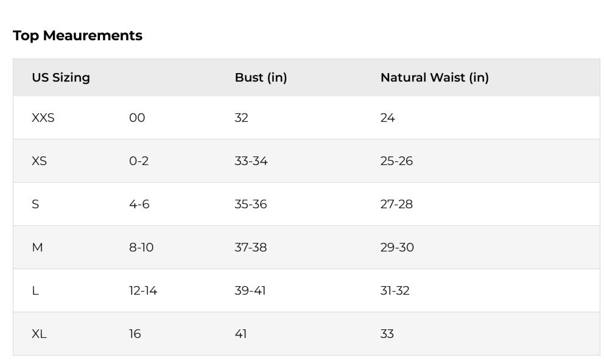
Task: Click the 12-14 numeric size cell
Action: (143, 291)
